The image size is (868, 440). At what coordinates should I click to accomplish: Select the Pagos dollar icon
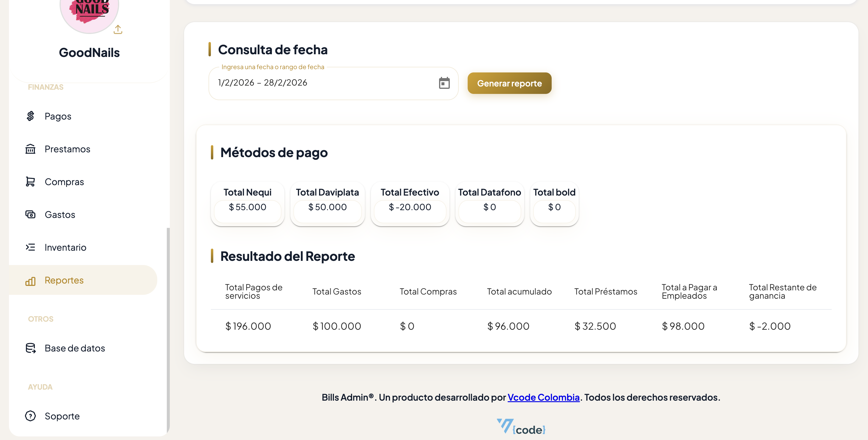(x=30, y=116)
